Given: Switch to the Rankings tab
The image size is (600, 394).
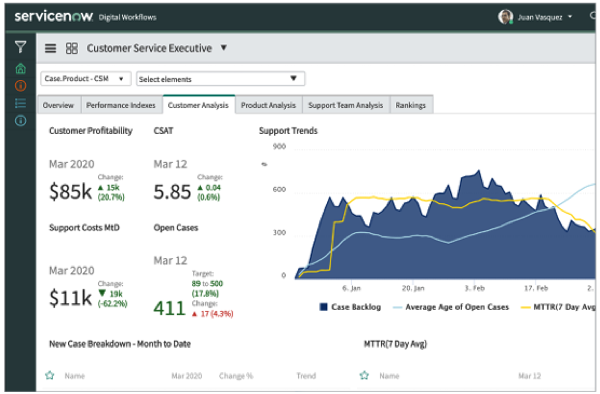Looking at the screenshot, I should click(411, 105).
